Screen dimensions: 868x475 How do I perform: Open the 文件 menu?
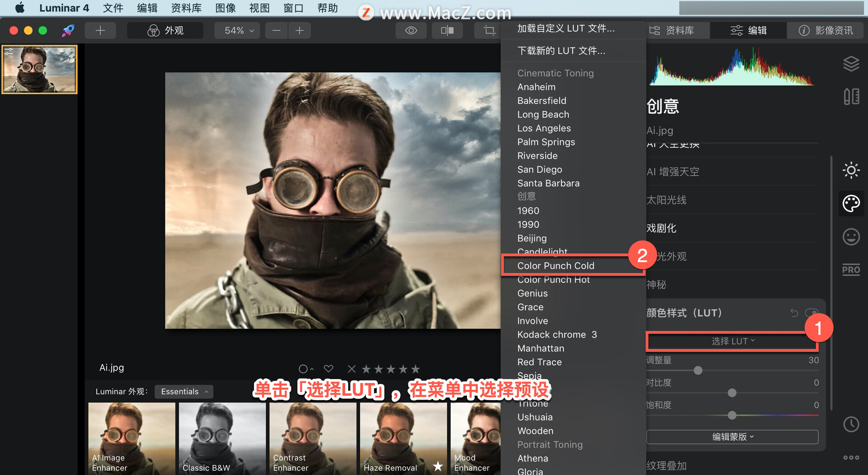click(113, 8)
